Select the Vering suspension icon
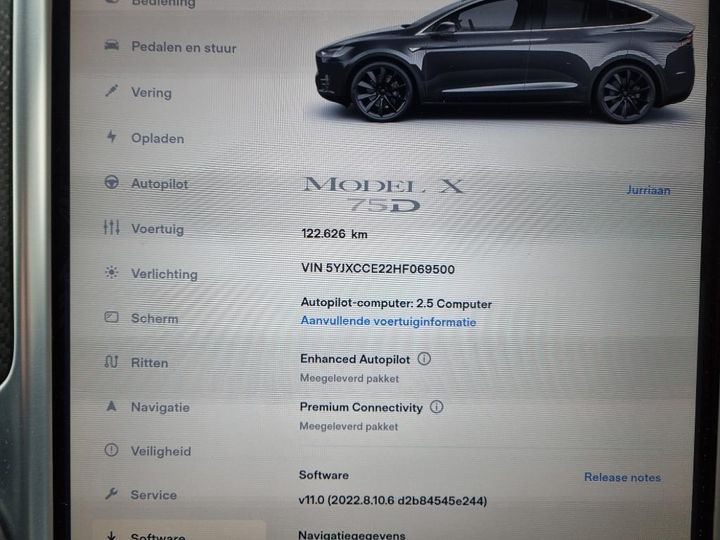The width and height of the screenshot is (720, 540). pyautogui.click(x=112, y=91)
